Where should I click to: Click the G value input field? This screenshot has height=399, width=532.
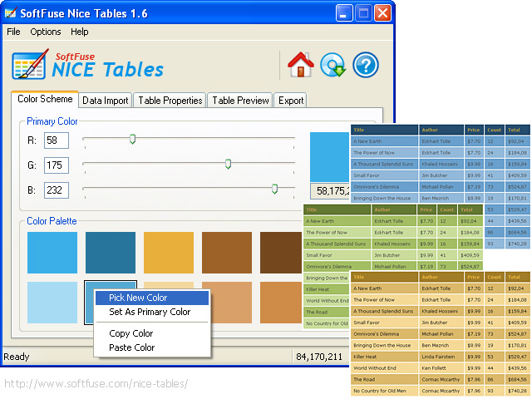pos(57,165)
